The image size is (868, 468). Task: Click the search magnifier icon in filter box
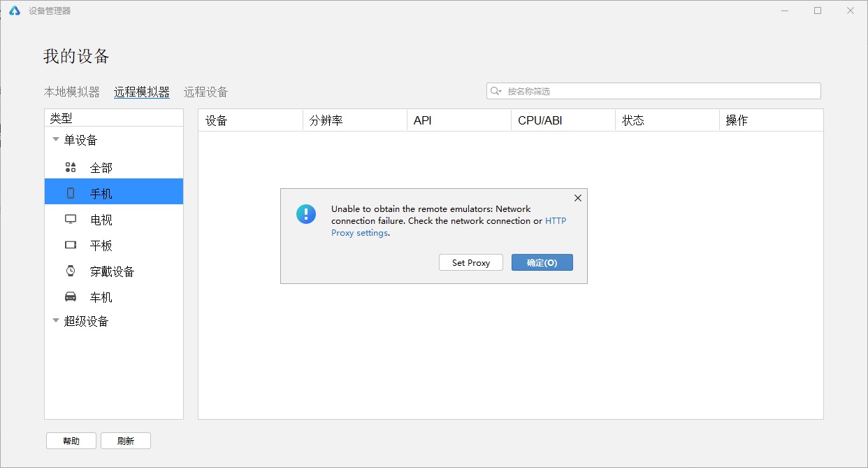(x=496, y=91)
